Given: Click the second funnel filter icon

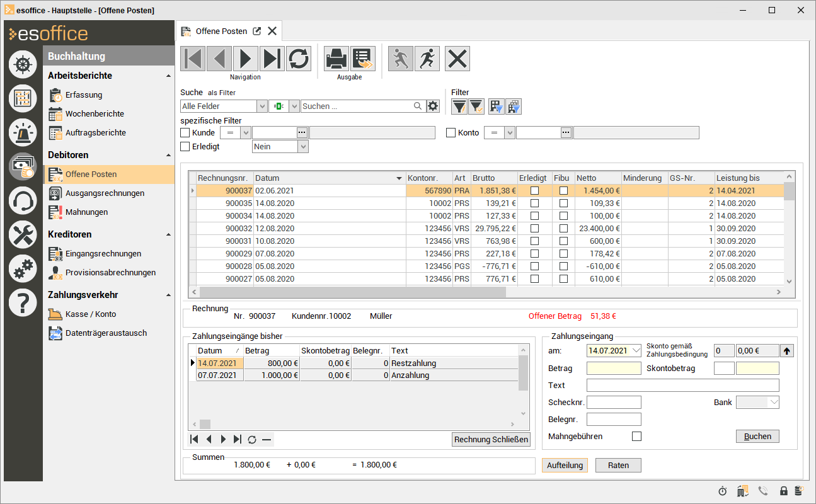Looking at the screenshot, I should (476, 107).
